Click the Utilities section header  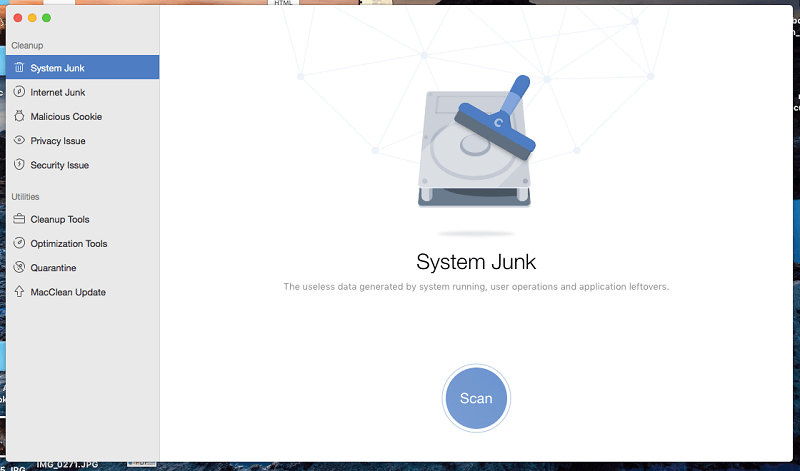[x=26, y=196]
